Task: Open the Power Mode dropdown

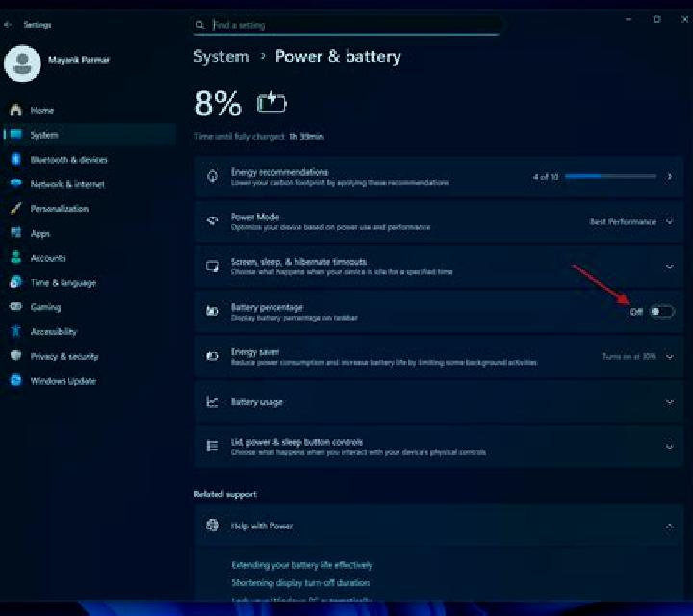Action: (631, 221)
